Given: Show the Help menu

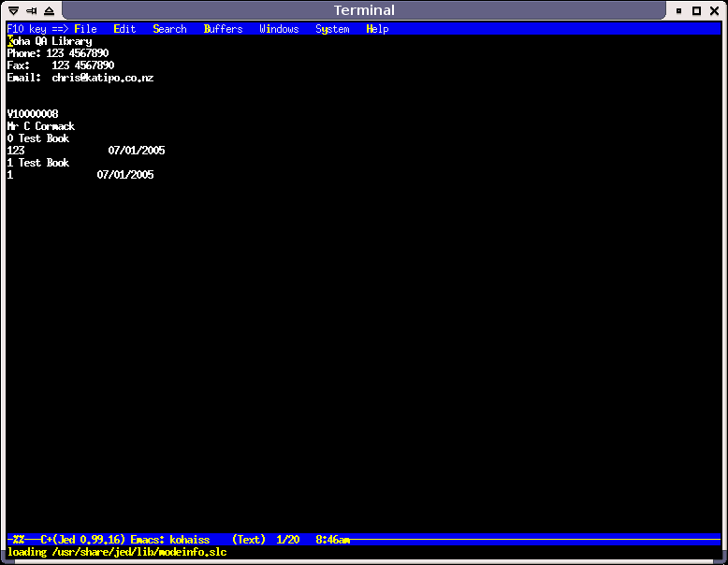Looking at the screenshot, I should coord(377,29).
